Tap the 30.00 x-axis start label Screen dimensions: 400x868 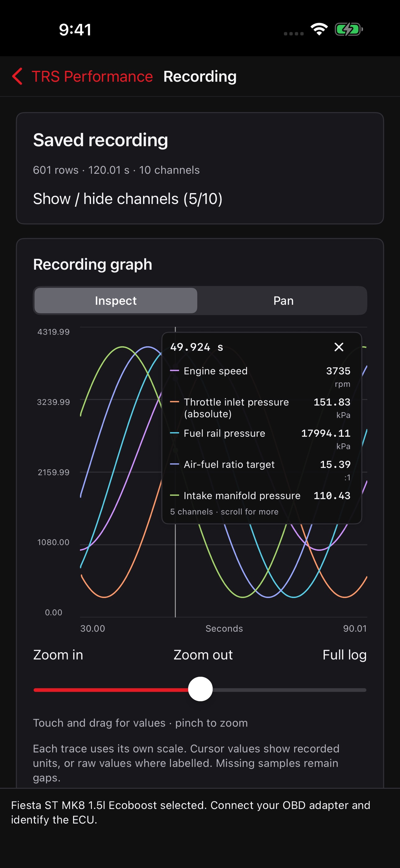pos(93,628)
